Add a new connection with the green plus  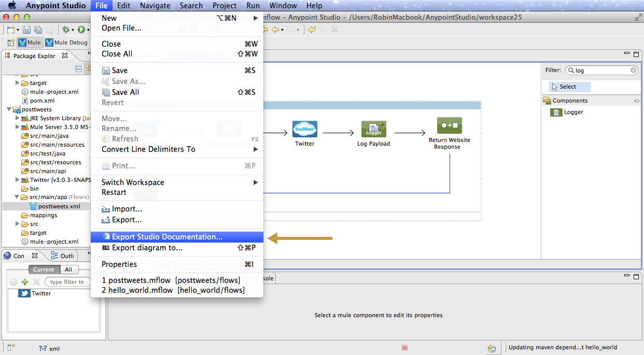24,281
